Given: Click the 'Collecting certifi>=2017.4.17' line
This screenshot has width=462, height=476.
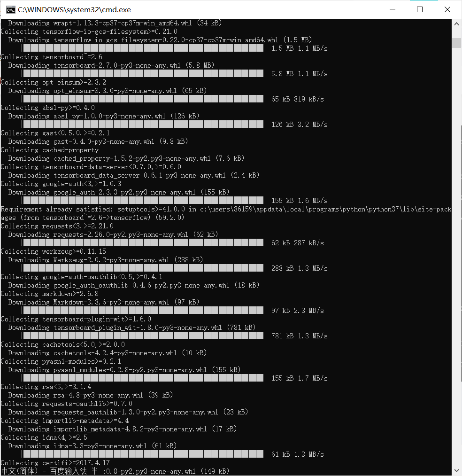Looking at the screenshot, I should point(55,463).
